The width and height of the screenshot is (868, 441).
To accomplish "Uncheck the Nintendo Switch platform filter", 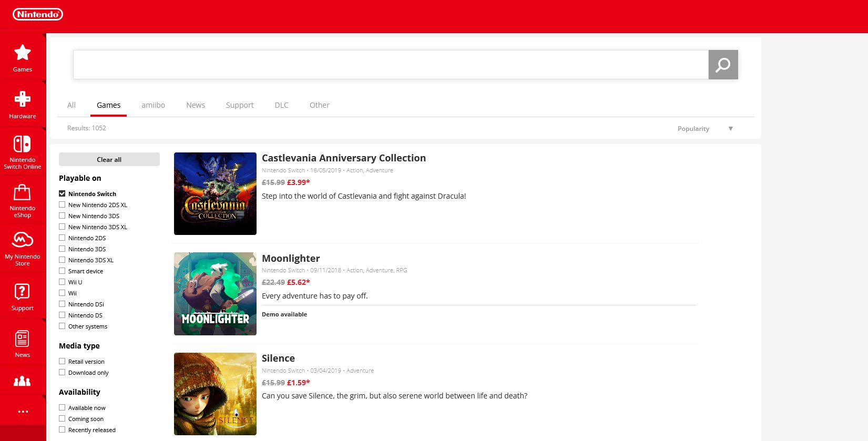I will 62,193.
